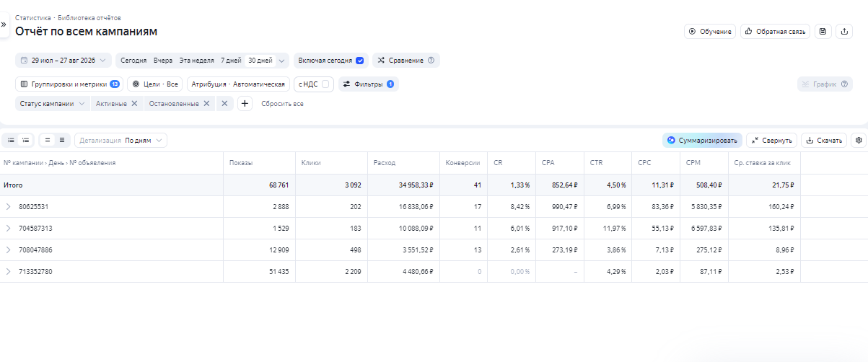
Task: Switch to flat list view icon
Action: [x=11, y=140]
